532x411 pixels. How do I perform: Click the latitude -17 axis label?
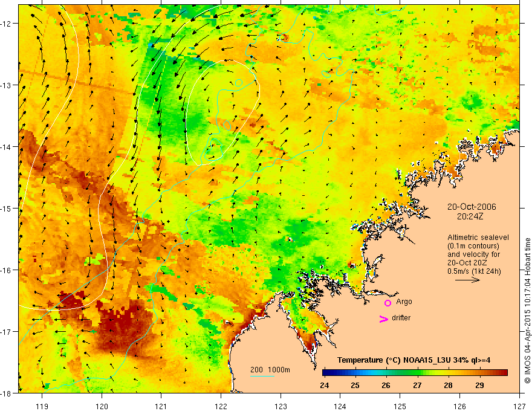click(x=7, y=332)
